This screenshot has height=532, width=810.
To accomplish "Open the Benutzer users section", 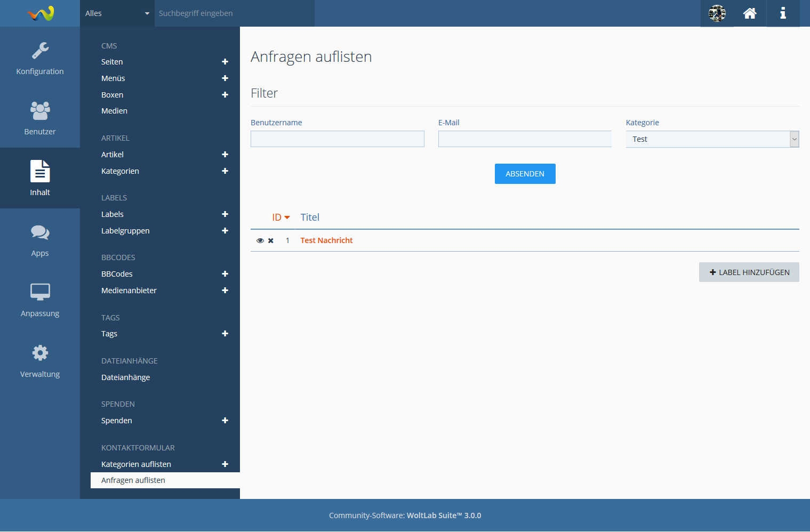I will 40,118.
